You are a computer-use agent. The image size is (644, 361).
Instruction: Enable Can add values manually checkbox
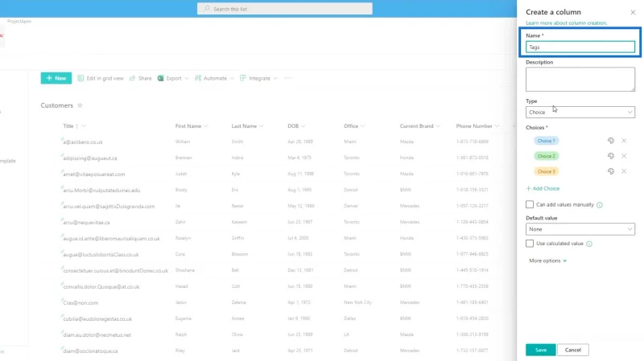(x=530, y=204)
